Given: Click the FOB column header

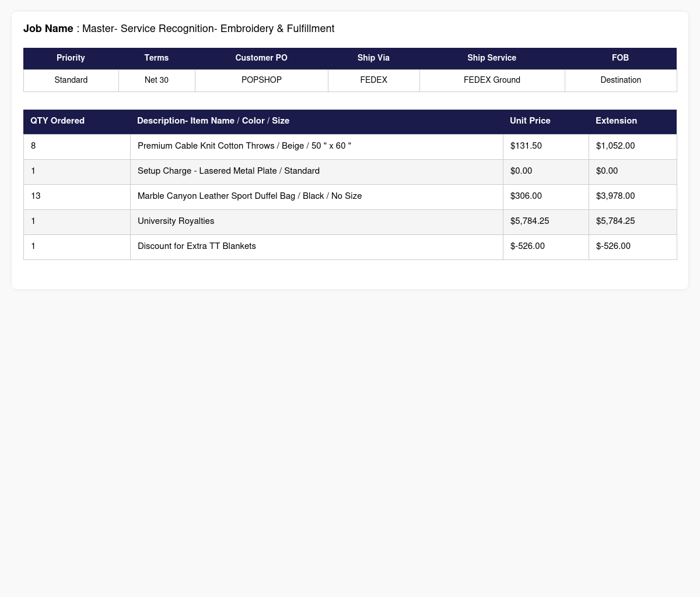Looking at the screenshot, I should coord(621,58).
